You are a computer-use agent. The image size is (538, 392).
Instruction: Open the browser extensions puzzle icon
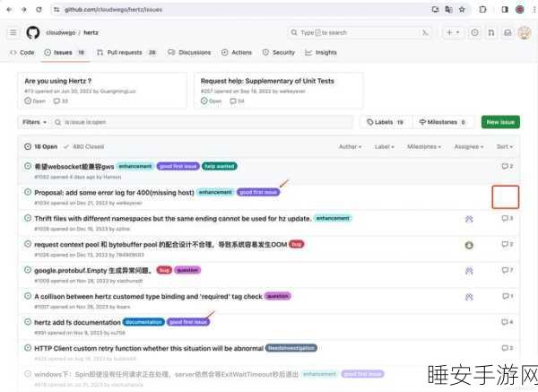(482, 10)
